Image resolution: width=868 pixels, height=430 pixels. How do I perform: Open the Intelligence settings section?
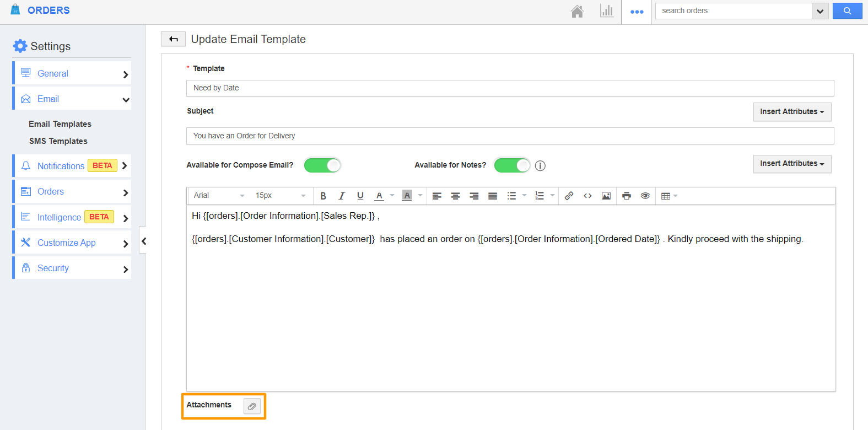[72, 217]
